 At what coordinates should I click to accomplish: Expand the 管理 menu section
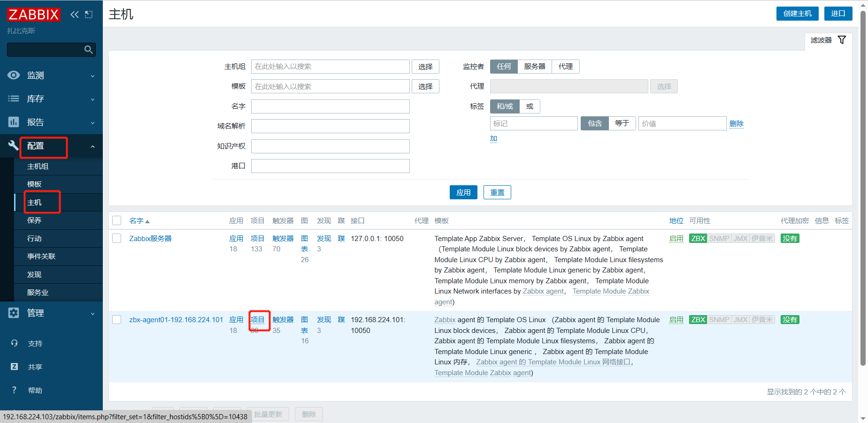[x=51, y=313]
